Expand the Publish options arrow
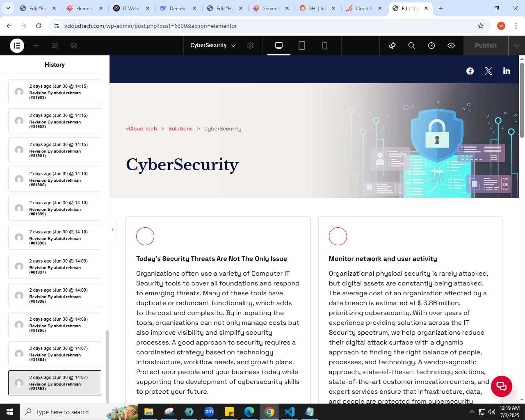This screenshot has width=525, height=420. click(517, 46)
